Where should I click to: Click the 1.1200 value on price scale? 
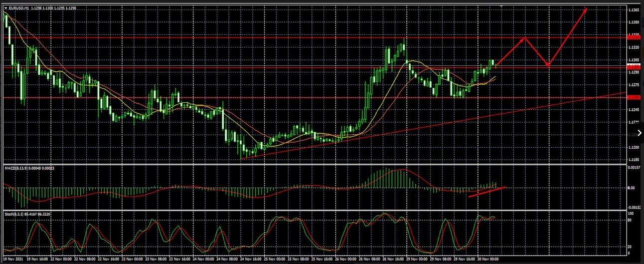pyautogui.click(x=634, y=147)
